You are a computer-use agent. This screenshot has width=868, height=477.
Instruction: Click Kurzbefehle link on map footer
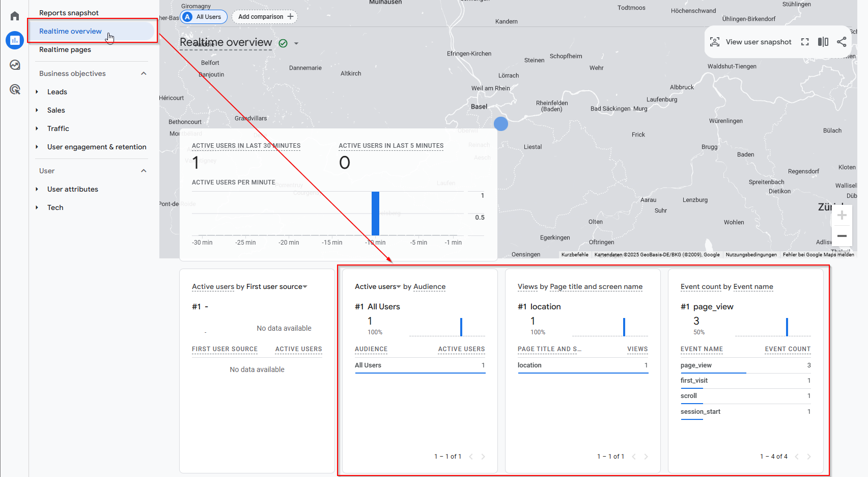575,254
